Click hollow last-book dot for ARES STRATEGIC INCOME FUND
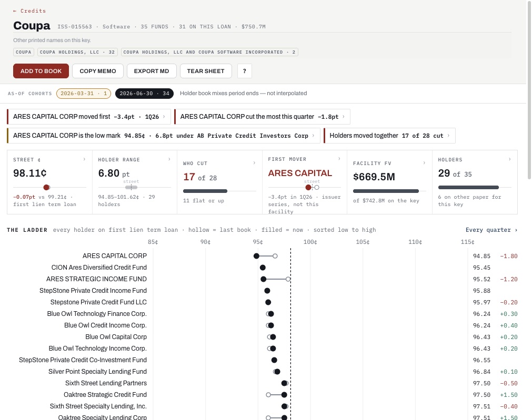This screenshot has height=420, width=532. pyautogui.click(x=288, y=279)
